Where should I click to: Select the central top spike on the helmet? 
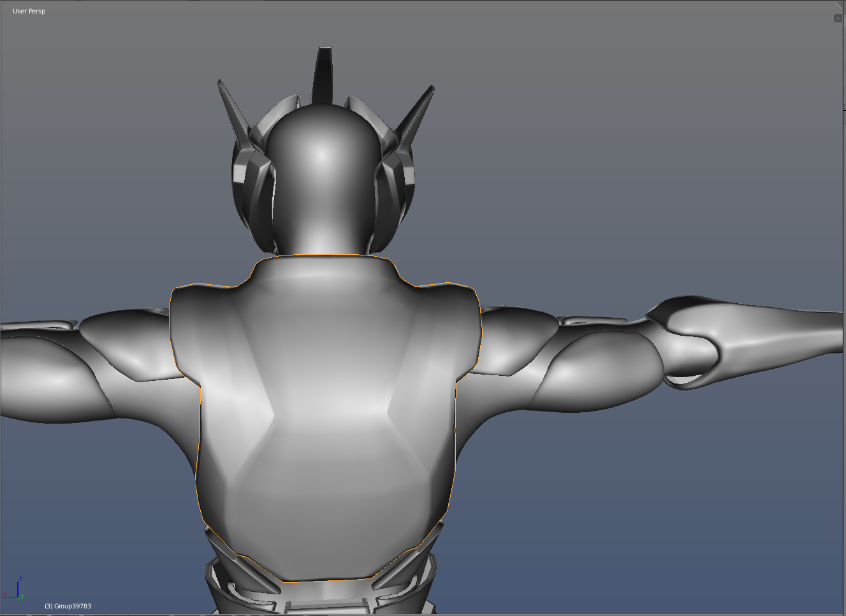[x=323, y=75]
